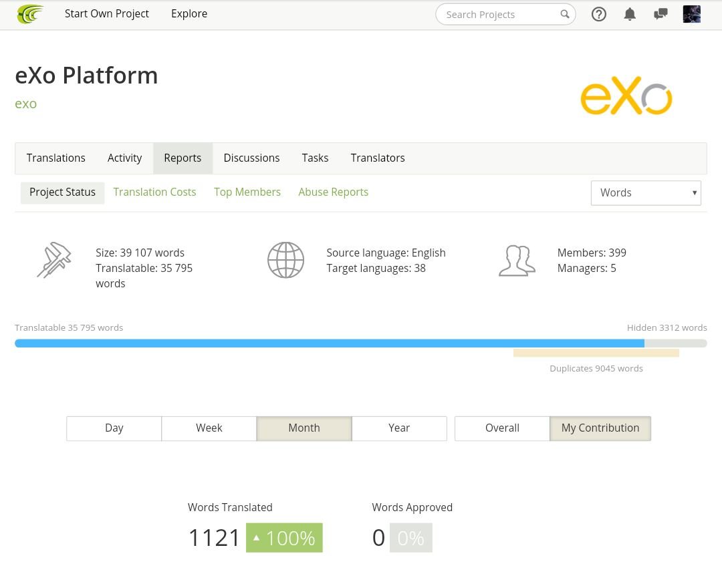Switch to the Translations tab

click(x=55, y=158)
